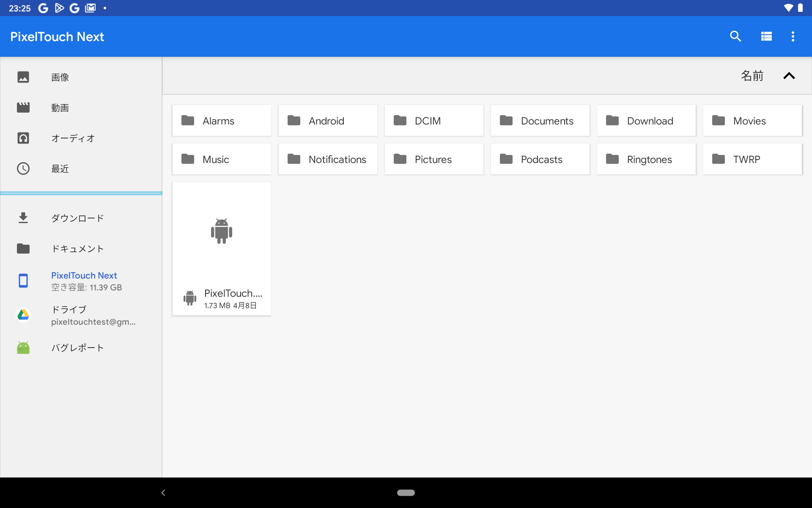Click the PixelTouch APK file thumbnail
Image resolution: width=812 pixels, height=508 pixels.
pos(222,232)
